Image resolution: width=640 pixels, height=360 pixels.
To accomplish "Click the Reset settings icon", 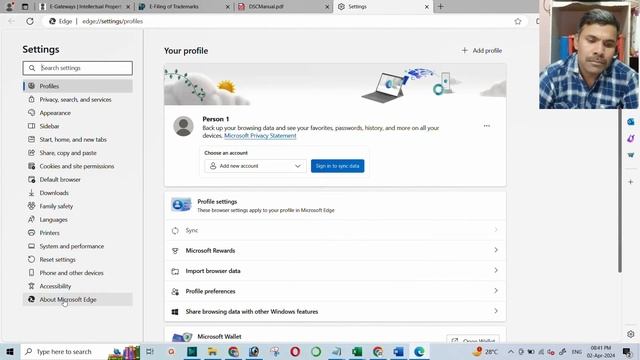I will (x=31, y=260).
